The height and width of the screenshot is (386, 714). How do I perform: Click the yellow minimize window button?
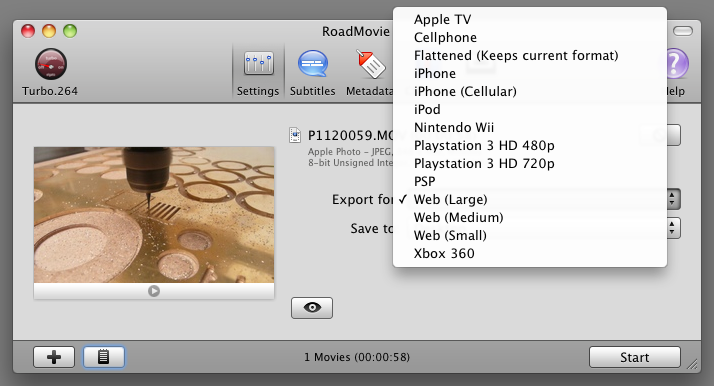coord(49,31)
